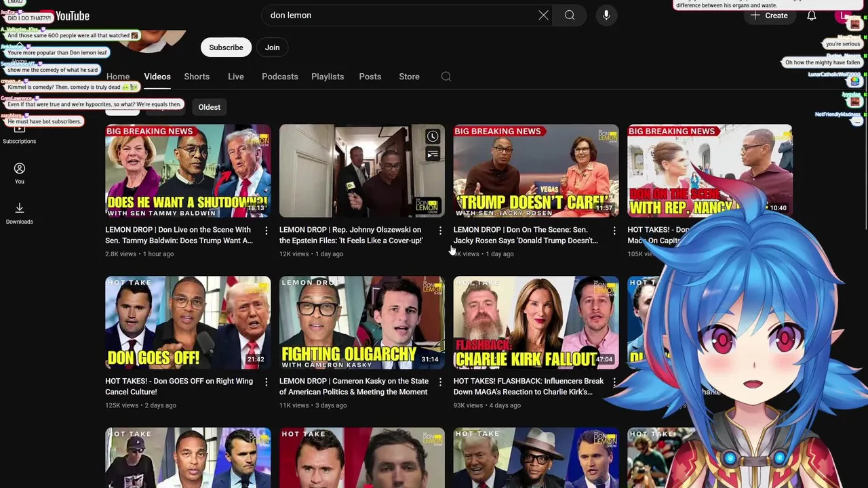Open Nancy Mace on the scene thumbnail

click(x=709, y=171)
